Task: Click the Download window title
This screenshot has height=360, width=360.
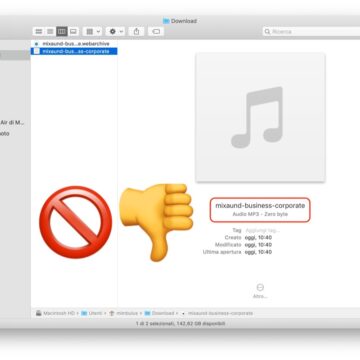Action: (180, 21)
